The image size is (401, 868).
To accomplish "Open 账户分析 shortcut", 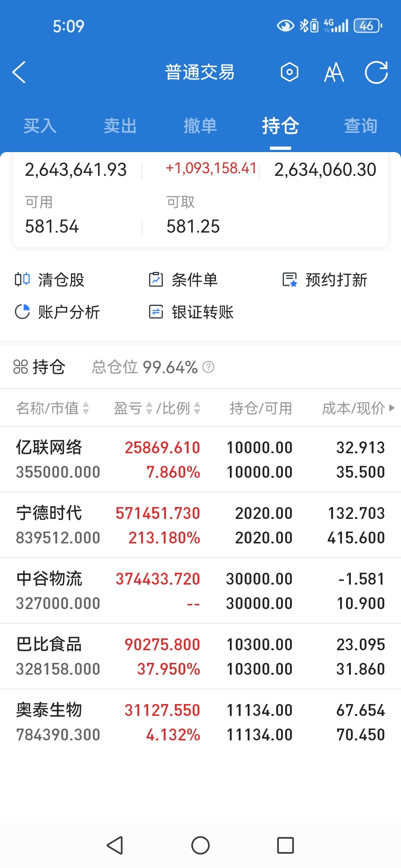I will (57, 312).
